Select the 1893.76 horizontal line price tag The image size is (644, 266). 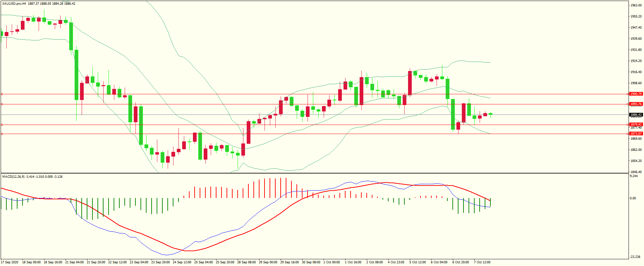[x=636, y=104]
